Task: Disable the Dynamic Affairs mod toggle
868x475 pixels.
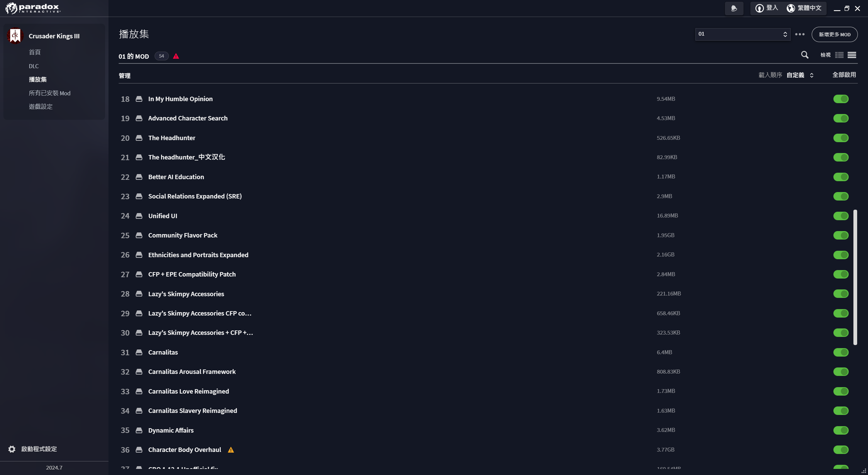Action: pos(841,431)
